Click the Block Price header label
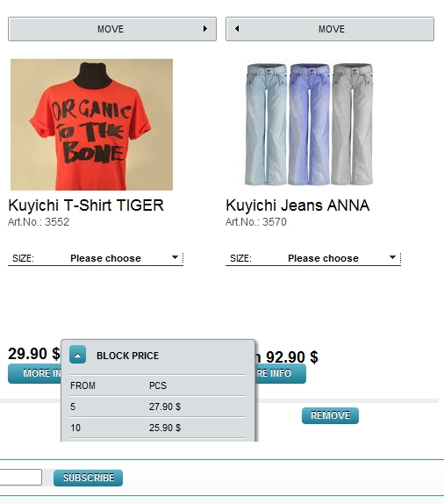This screenshot has height=504, width=444. coord(127,356)
